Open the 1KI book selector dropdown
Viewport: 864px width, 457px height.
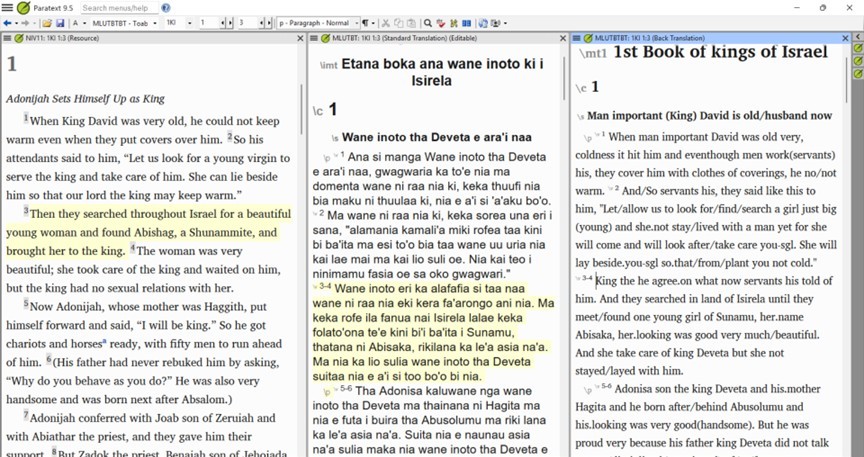189,23
